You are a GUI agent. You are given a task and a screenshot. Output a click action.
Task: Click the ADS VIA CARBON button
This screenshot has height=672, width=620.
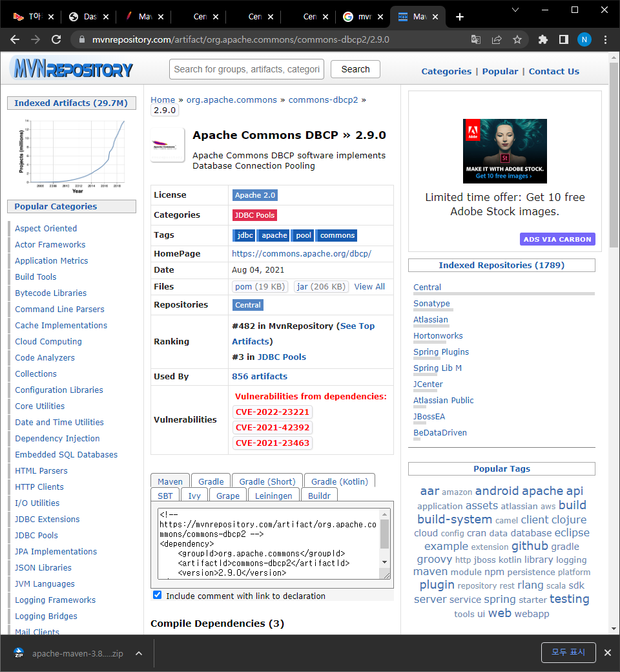coord(557,239)
